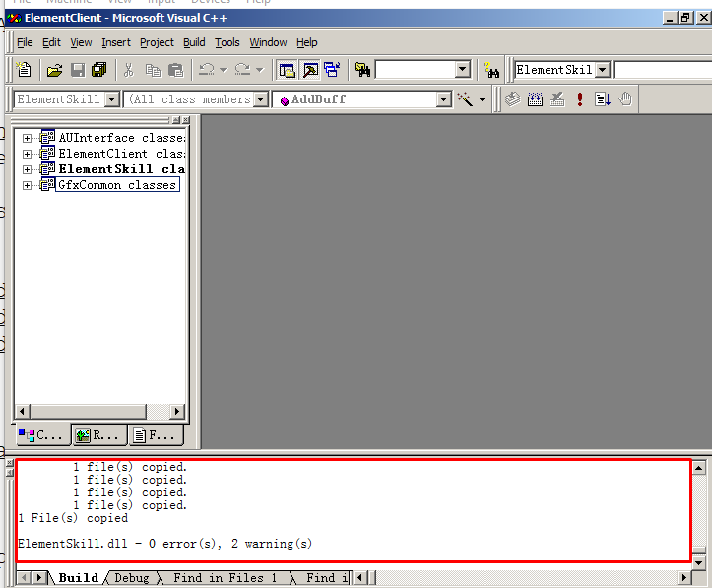This screenshot has height=588, width=712.
Task: Click the Build toolbar icon
Action: (535, 98)
